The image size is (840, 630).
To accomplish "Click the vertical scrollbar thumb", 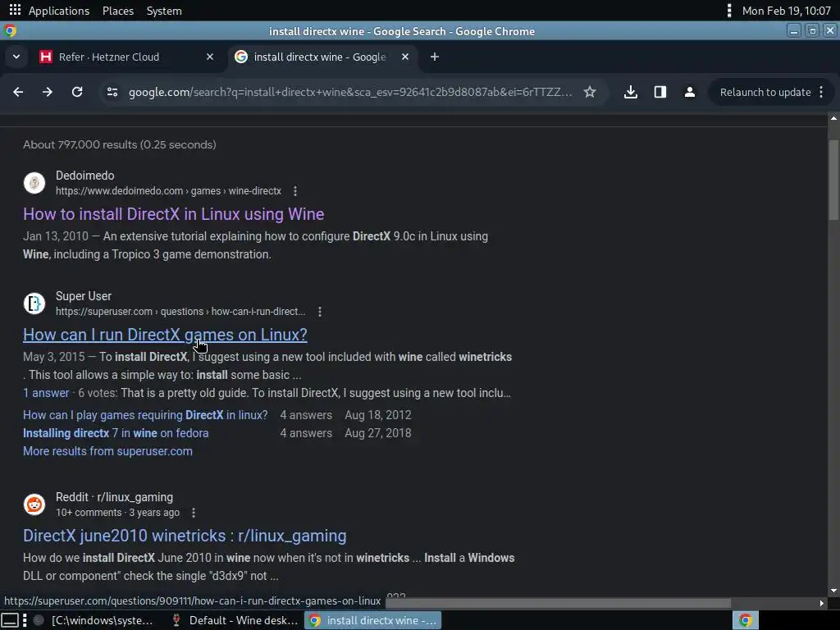I will pyautogui.click(x=833, y=180).
